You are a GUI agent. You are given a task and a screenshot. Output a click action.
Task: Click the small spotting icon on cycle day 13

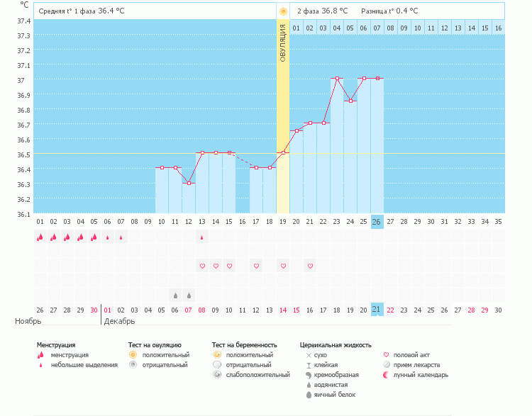(x=202, y=237)
